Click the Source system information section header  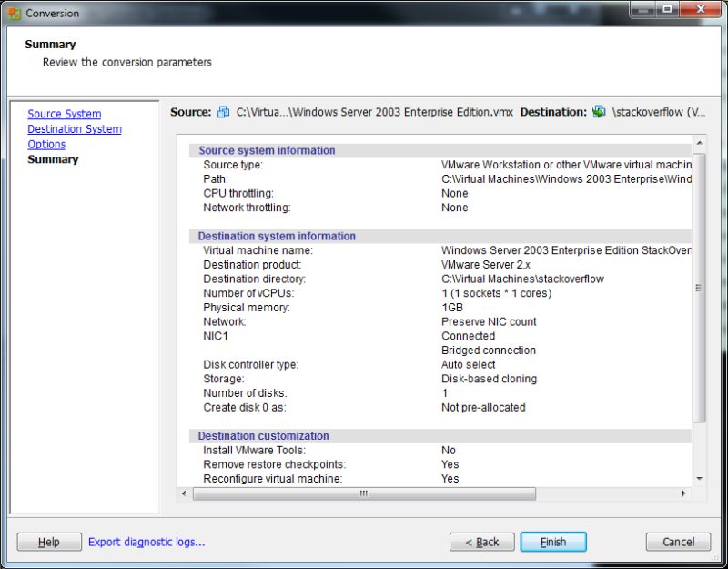[x=268, y=150]
